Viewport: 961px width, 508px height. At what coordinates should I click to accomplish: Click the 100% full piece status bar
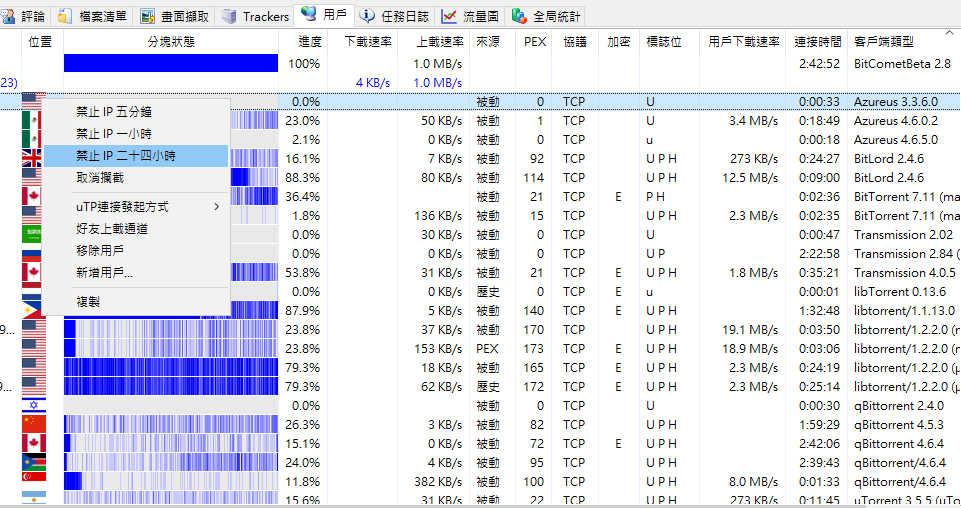171,64
